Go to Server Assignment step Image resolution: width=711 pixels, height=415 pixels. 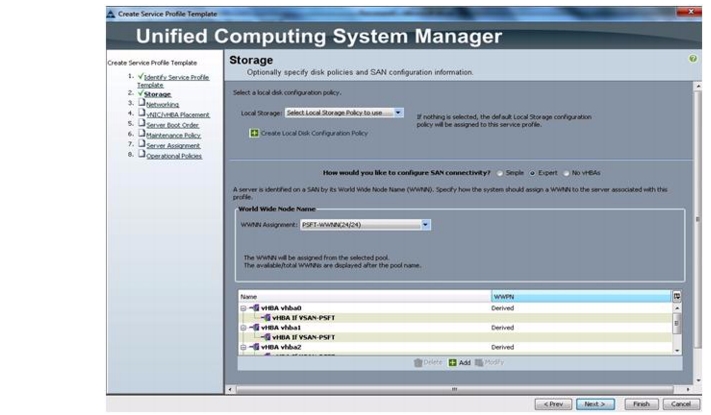(x=173, y=146)
